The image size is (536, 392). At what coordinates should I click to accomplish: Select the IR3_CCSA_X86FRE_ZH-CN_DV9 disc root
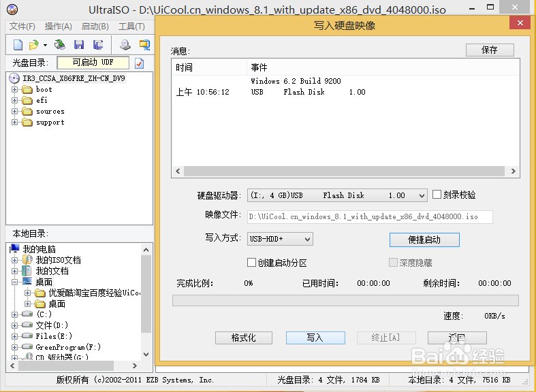[x=74, y=78]
